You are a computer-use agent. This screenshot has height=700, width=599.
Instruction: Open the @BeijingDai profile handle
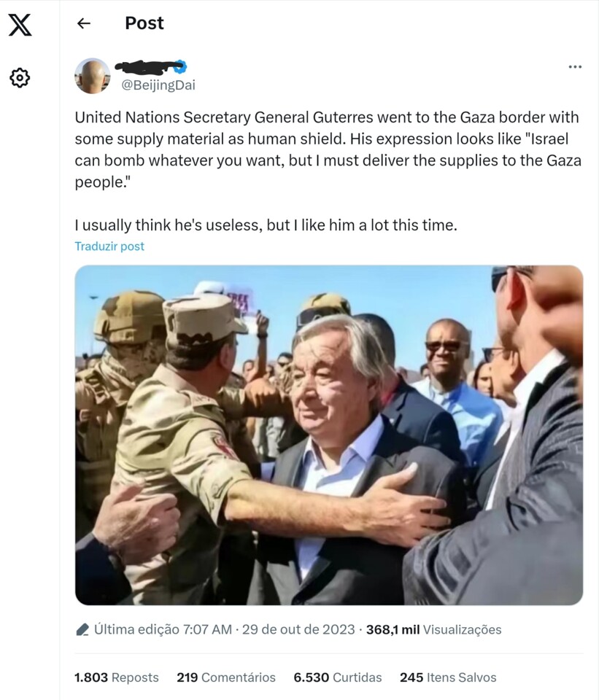coord(158,85)
